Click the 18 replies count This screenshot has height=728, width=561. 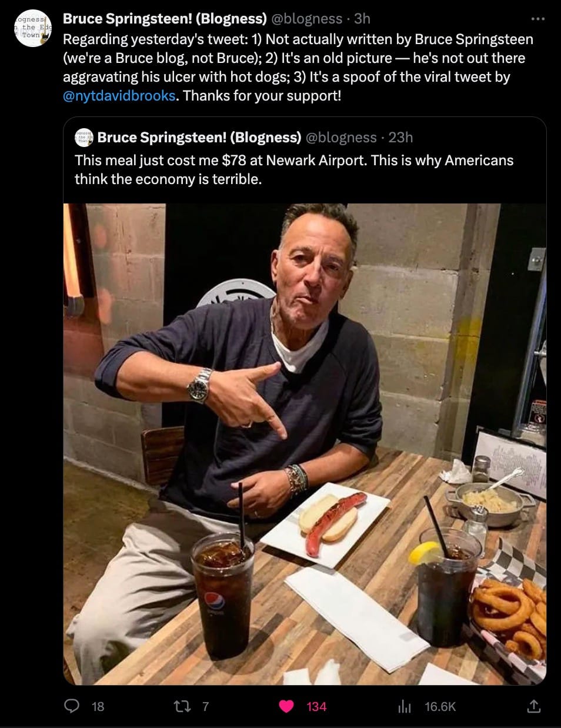(98, 706)
